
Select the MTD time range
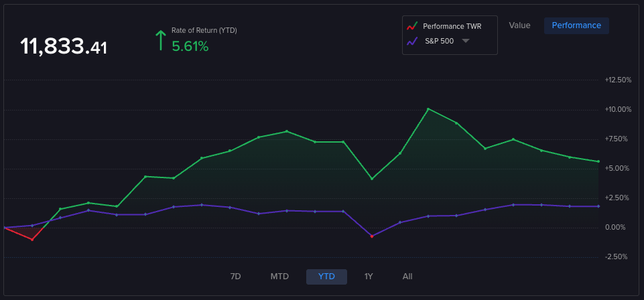[279, 277]
